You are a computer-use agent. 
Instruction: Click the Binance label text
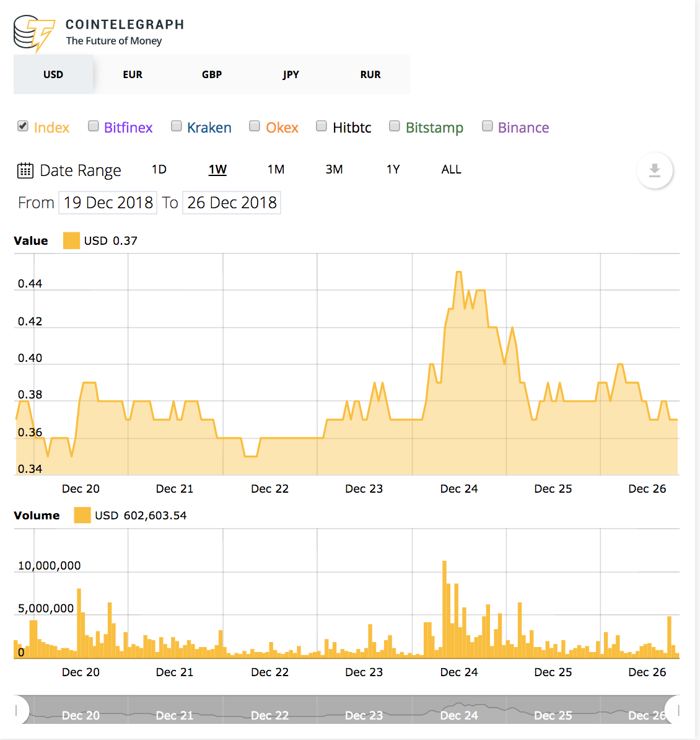pos(523,128)
